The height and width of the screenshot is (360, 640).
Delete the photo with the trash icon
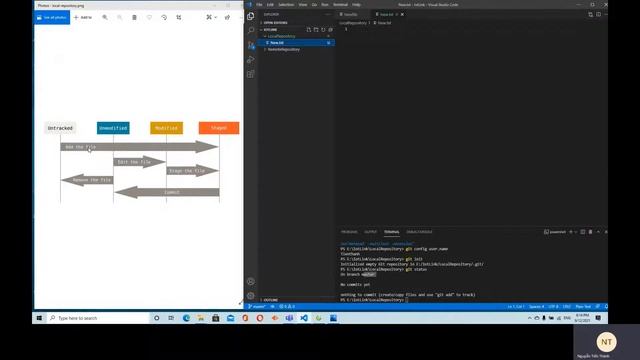(134, 18)
